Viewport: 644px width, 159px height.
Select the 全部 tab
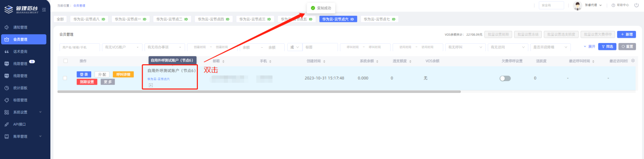[x=60, y=19]
